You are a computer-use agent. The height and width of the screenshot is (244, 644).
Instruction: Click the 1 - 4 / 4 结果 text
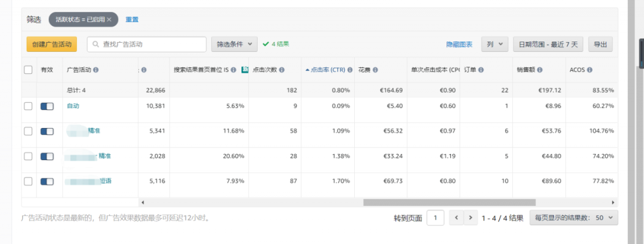[502, 218]
